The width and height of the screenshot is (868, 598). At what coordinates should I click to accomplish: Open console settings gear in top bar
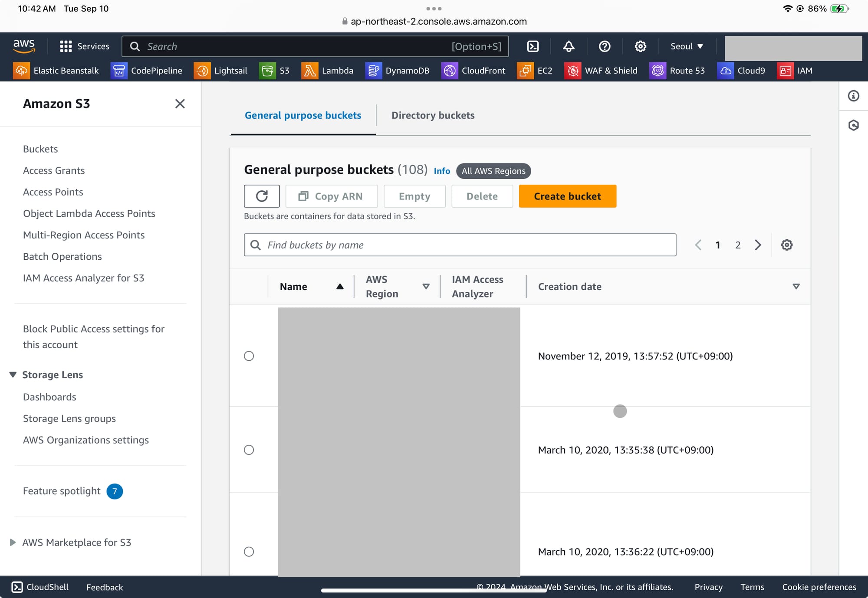click(640, 46)
